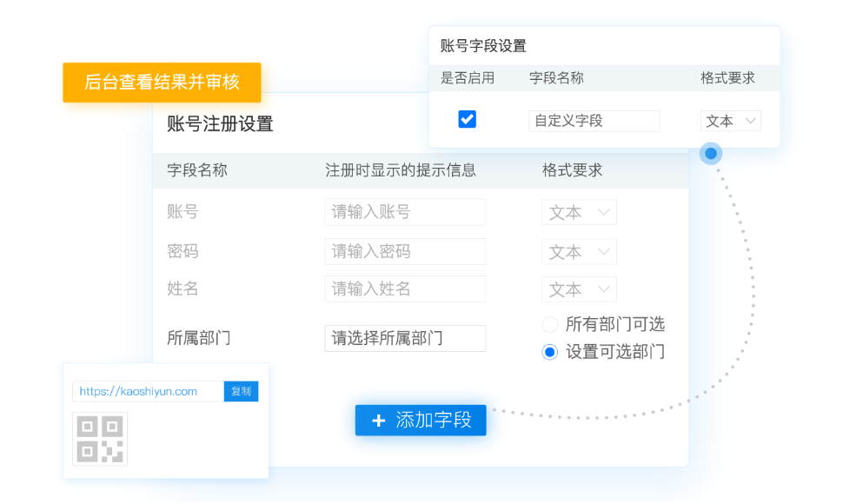The height and width of the screenshot is (504, 843).
Task: Click the 字段名称 header in 账号字段设置
Action: pyautogui.click(x=556, y=78)
